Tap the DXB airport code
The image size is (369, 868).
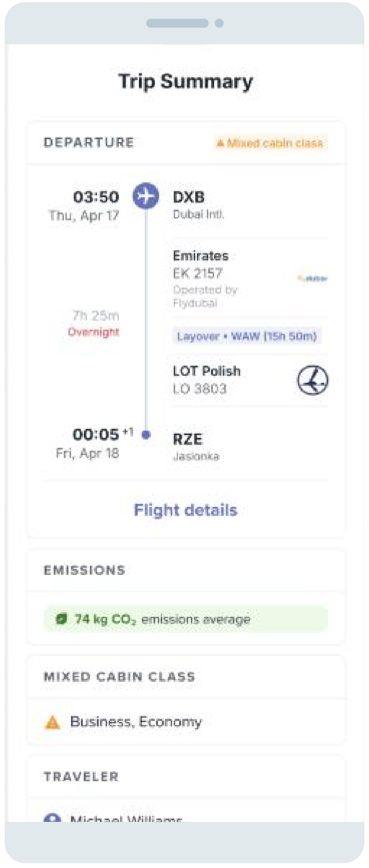coord(189,197)
